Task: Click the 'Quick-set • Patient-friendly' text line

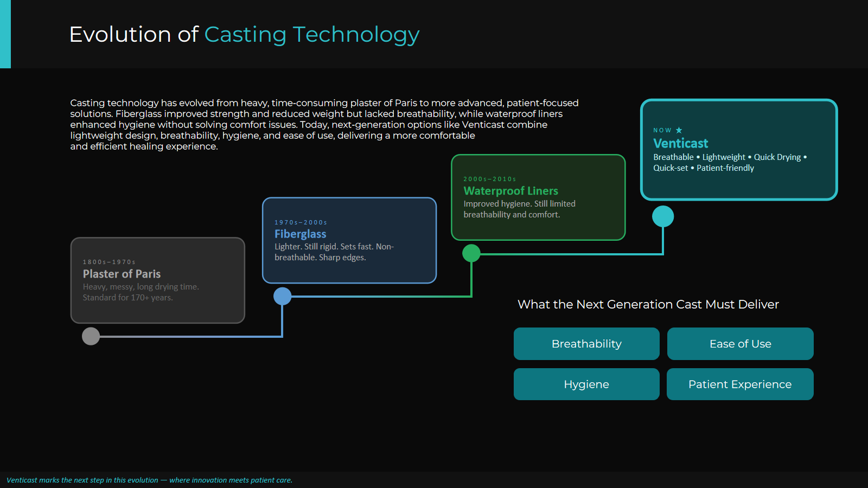Action: [704, 168]
